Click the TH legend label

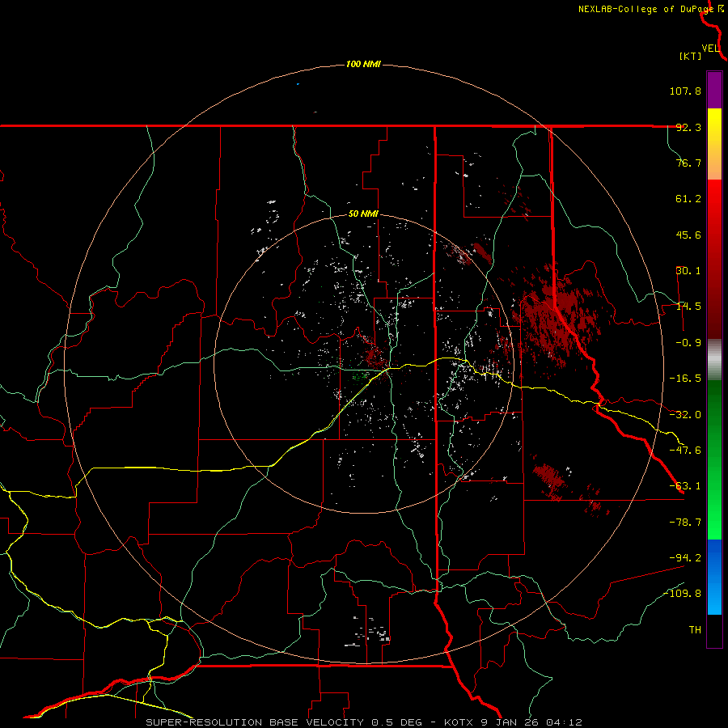click(x=695, y=630)
